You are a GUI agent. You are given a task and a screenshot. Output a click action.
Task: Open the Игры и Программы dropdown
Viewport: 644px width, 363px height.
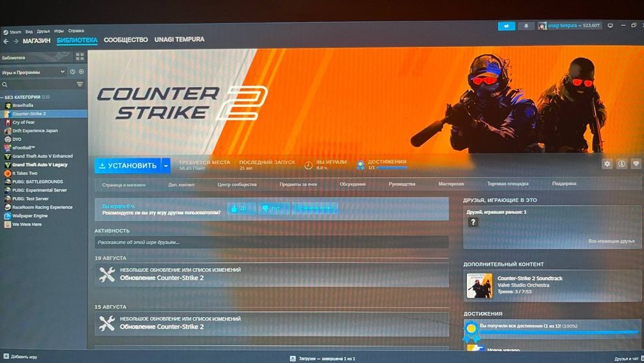click(33, 72)
